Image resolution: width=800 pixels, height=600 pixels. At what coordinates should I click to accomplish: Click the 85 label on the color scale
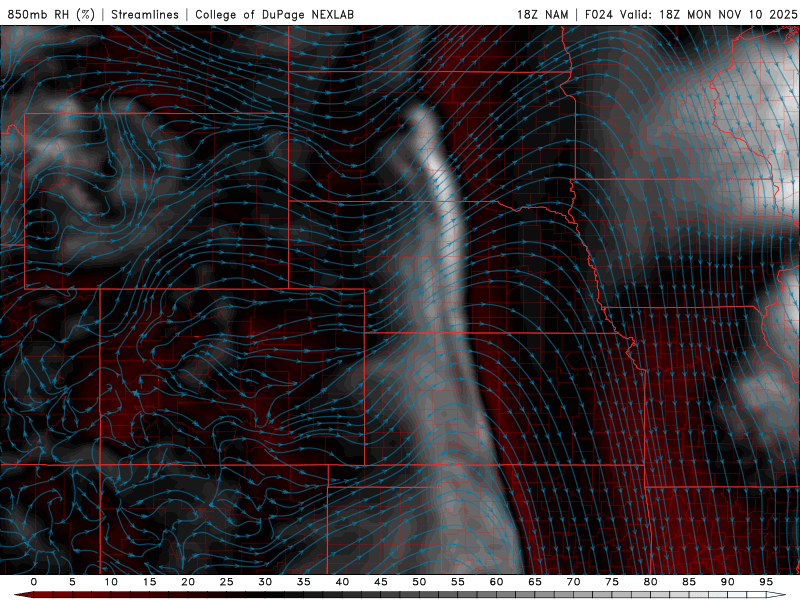click(x=689, y=582)
